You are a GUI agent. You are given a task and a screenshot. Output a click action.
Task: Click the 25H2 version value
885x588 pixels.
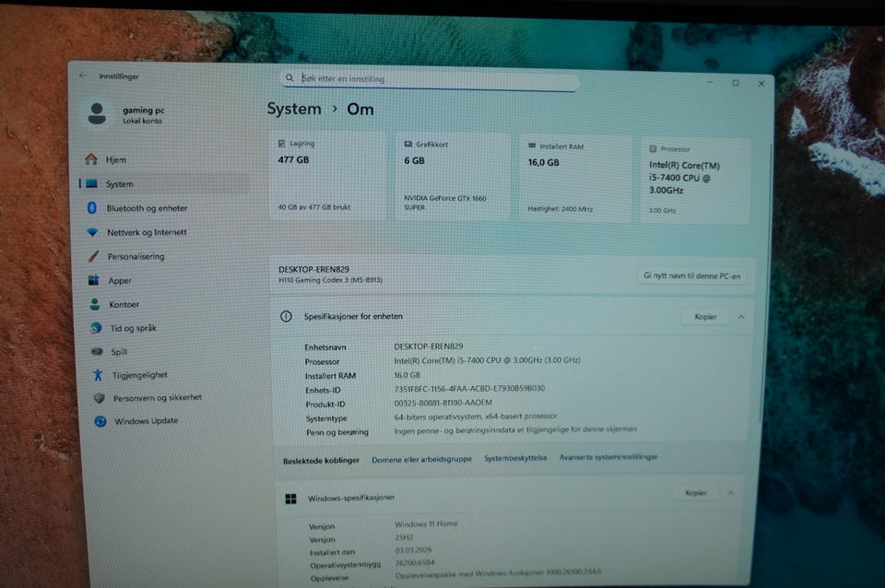coord(404,537)
